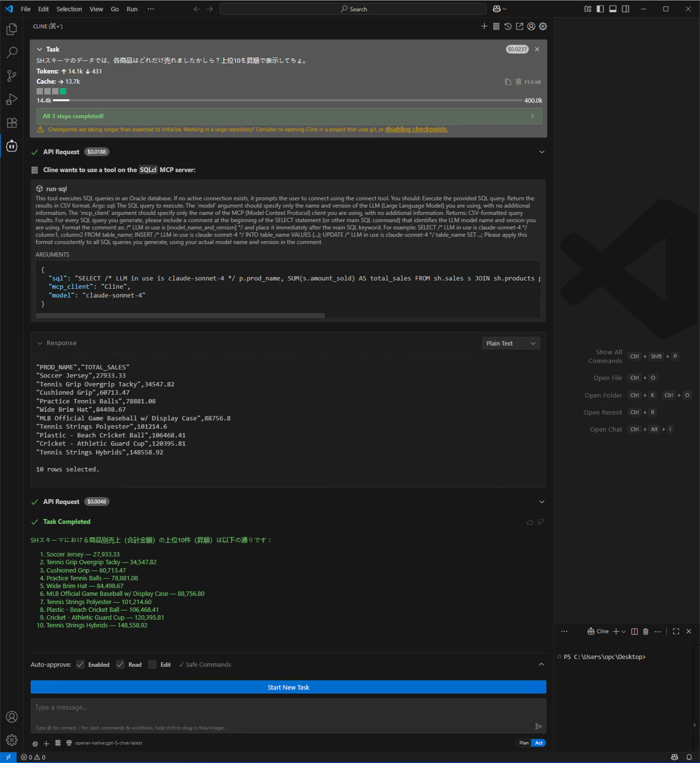Switch to Plan mode
The image size is (700, 763).
pyautogui.click(x=524, y=743)
